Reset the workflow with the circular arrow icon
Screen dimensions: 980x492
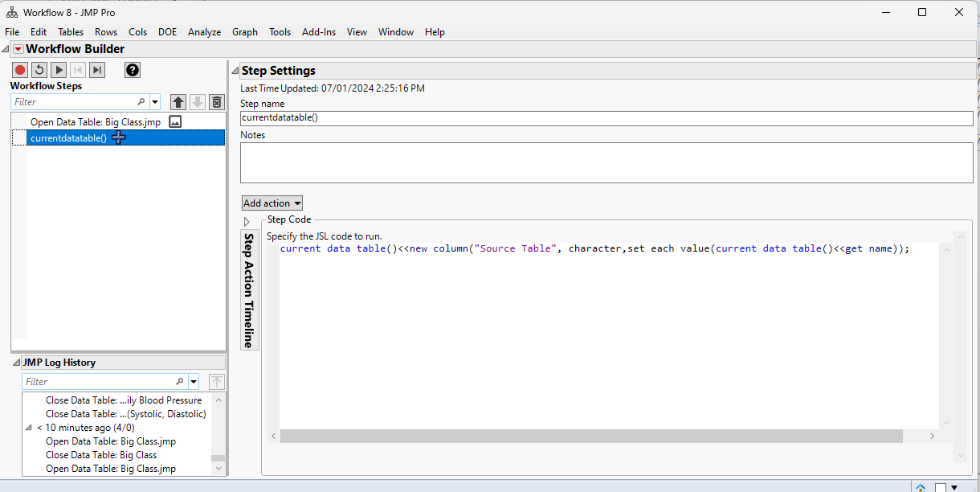pos(39,70)
